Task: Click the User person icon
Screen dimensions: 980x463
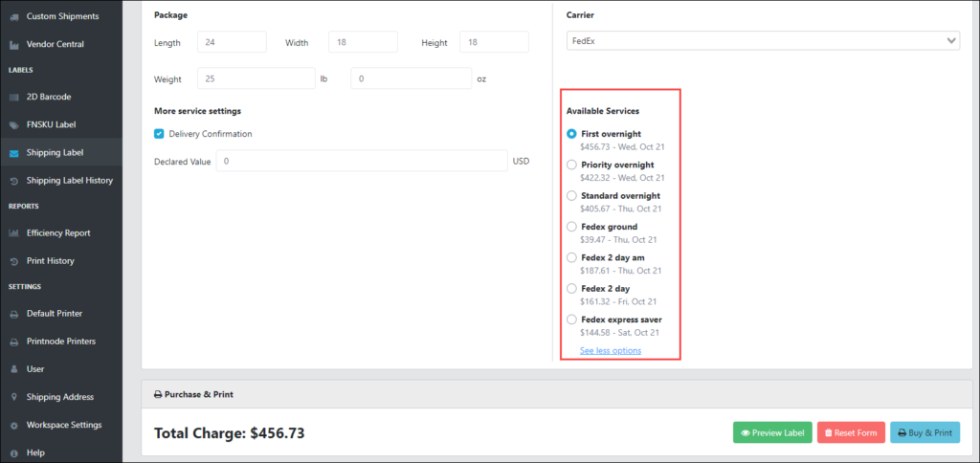Action: click(x=13, y=369)
